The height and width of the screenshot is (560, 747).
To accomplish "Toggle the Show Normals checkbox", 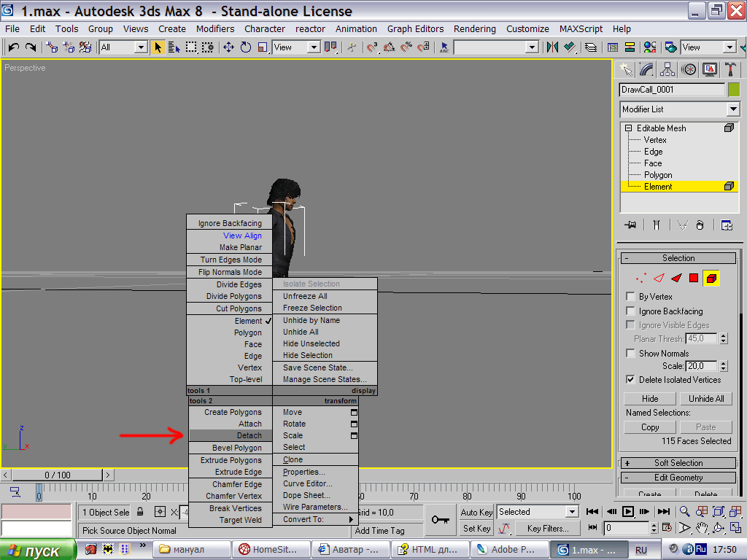I will [630, 354].
